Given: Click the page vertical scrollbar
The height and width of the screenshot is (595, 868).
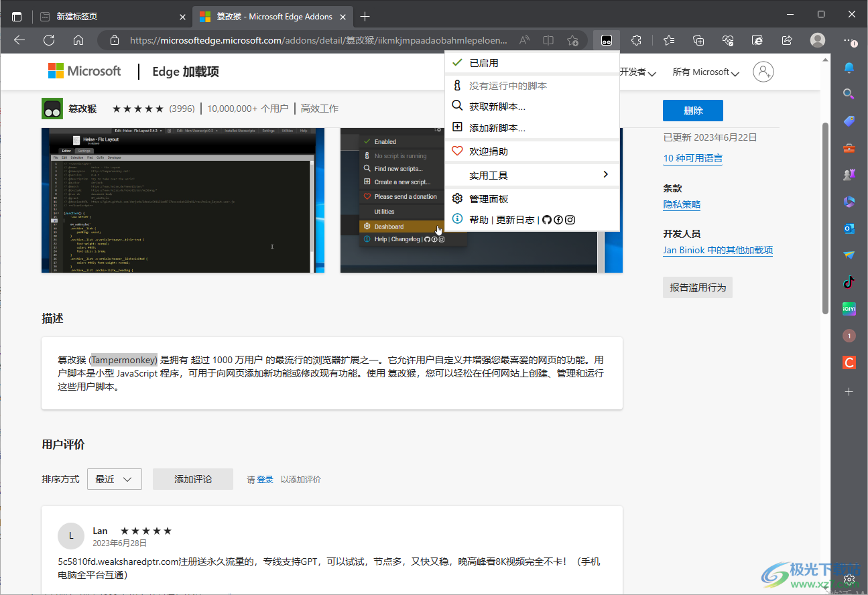Looking at the screenshot, I should 826,218.
